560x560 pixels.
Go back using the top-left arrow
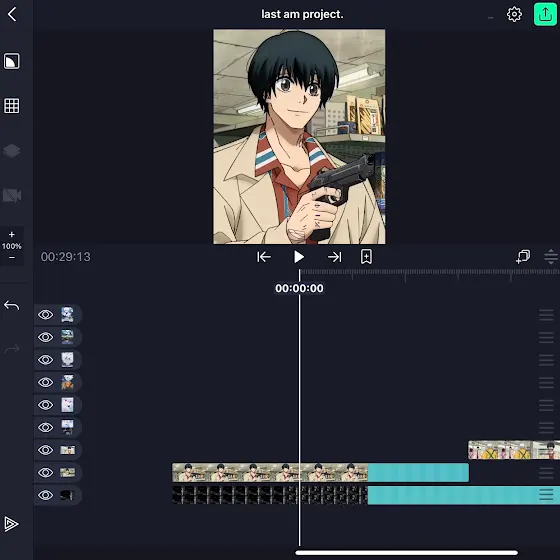(x=12, y=15)
